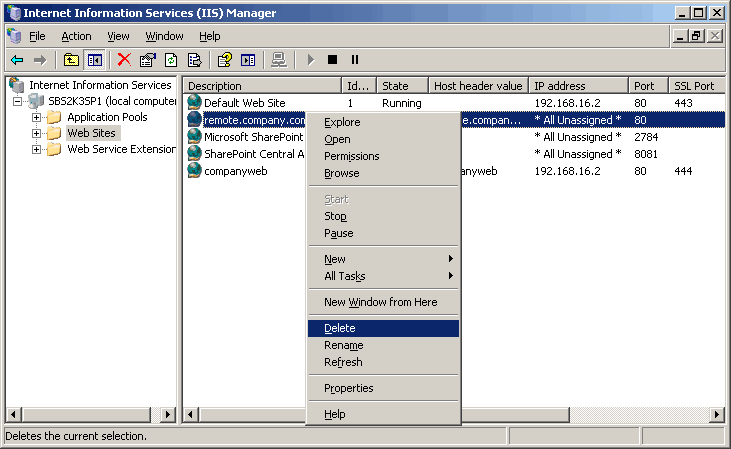Open the All Tasks submenu

383,276
